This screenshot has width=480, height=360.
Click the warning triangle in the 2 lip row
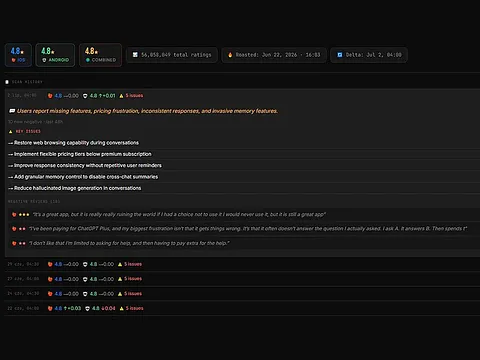pos(121,96)
